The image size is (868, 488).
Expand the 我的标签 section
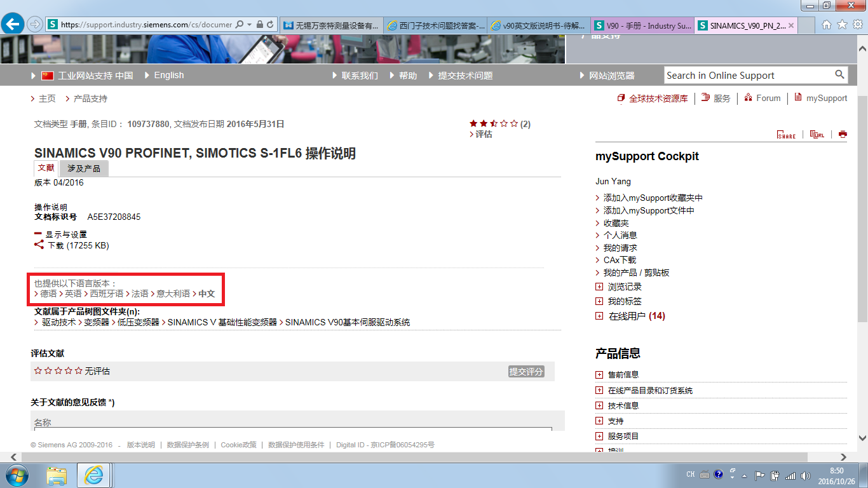599,301
